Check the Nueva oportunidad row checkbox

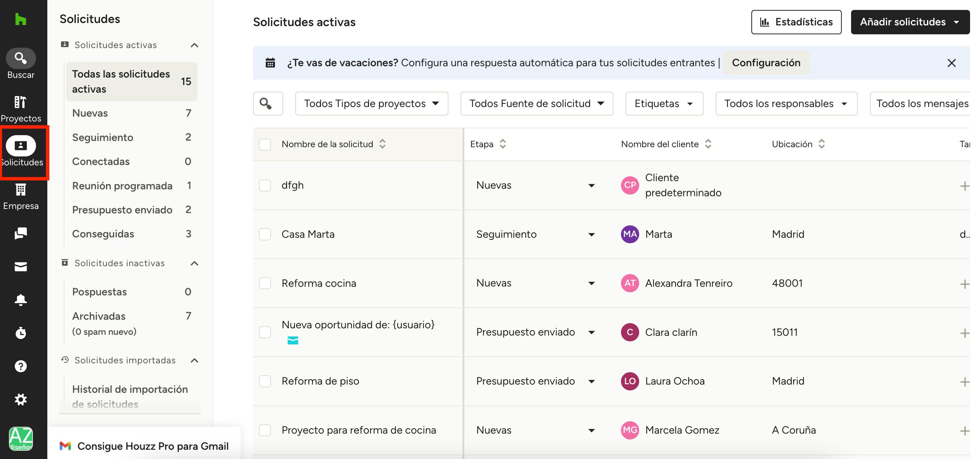(265, 332)
